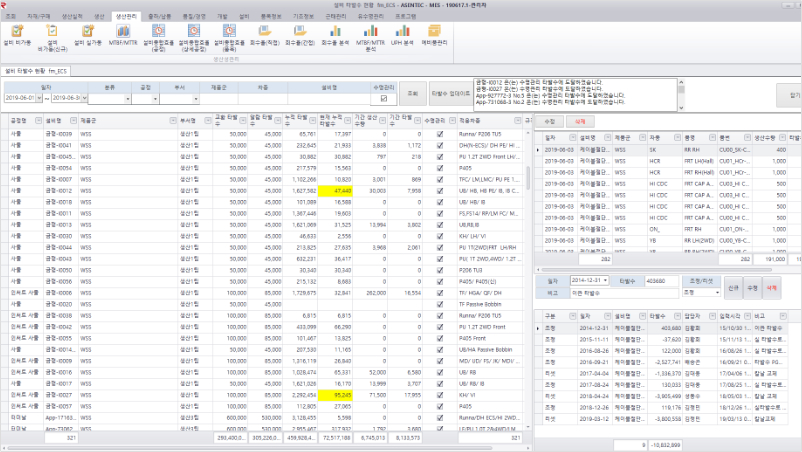
Task: Click the 신규 button
Action: tap(733, 288)
